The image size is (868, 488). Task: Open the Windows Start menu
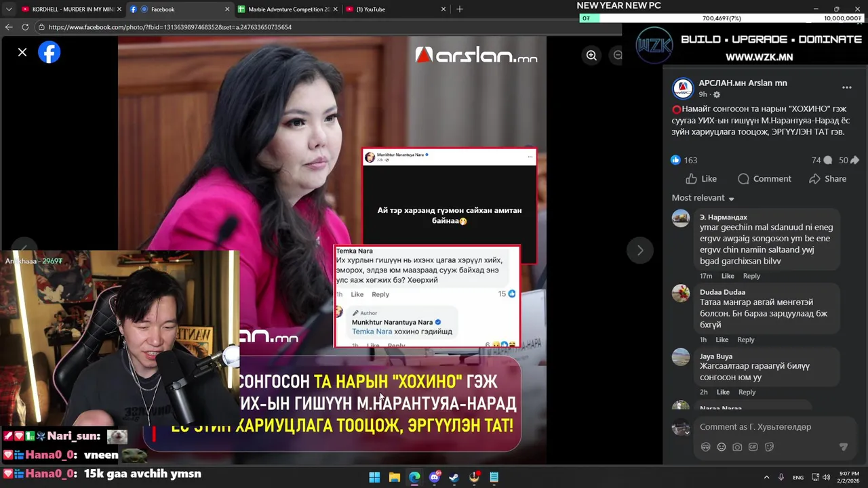(x=374, y=477)
